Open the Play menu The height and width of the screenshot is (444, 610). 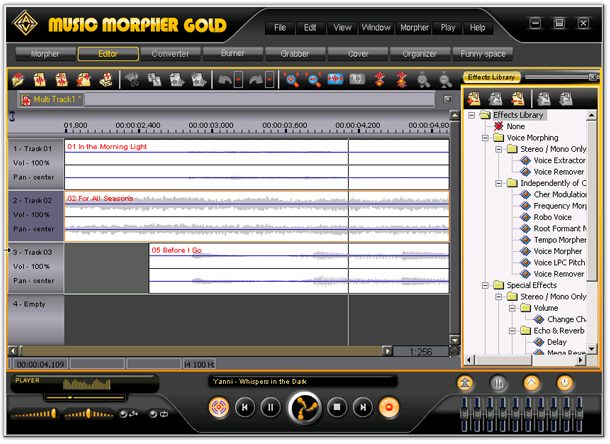(447, 28)
